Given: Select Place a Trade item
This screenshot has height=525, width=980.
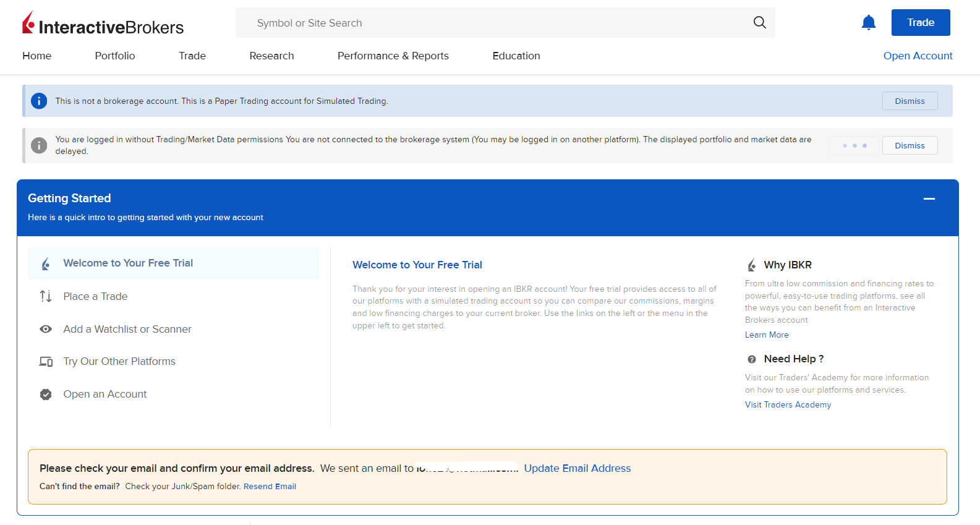Looking at the screenshot, I should pos(173,296).
